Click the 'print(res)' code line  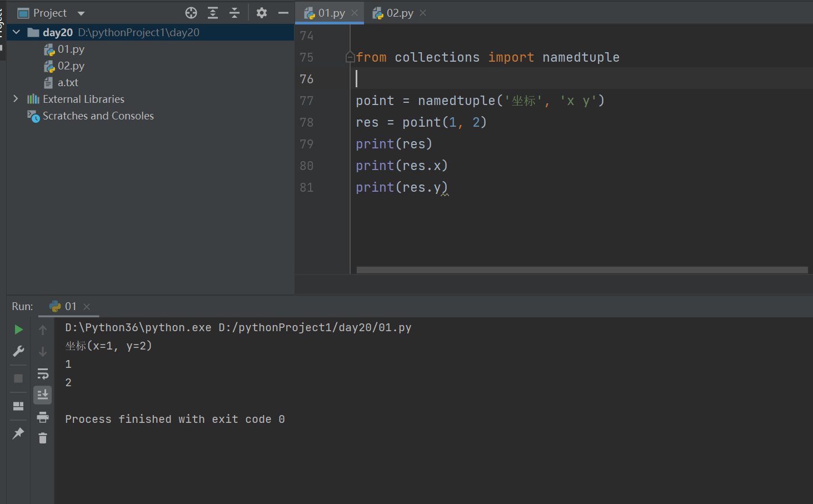[x=394, y=144]
